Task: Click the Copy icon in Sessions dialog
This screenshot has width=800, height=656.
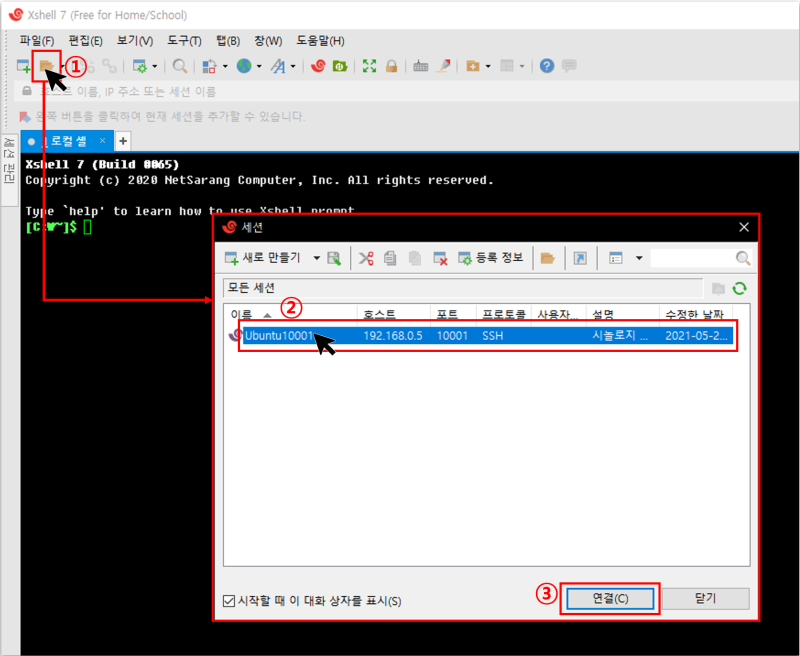Action: pos(390,258)
